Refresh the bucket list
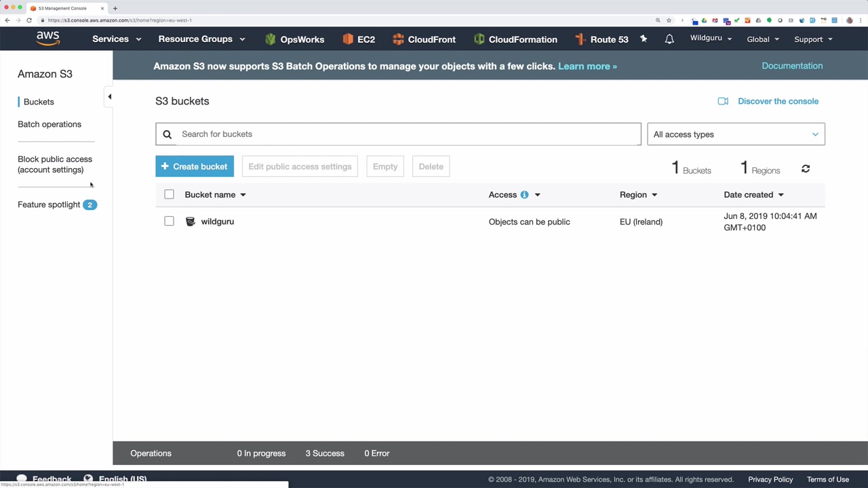This screenshot has width=868, height=488. tap(806, 169)
